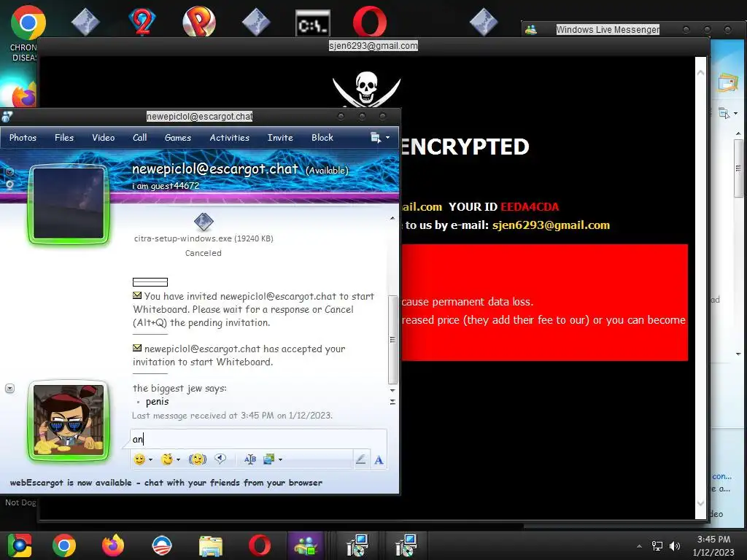747x560 pixels.
Task: Click the contact's display picture
Action: click(69, 203)
